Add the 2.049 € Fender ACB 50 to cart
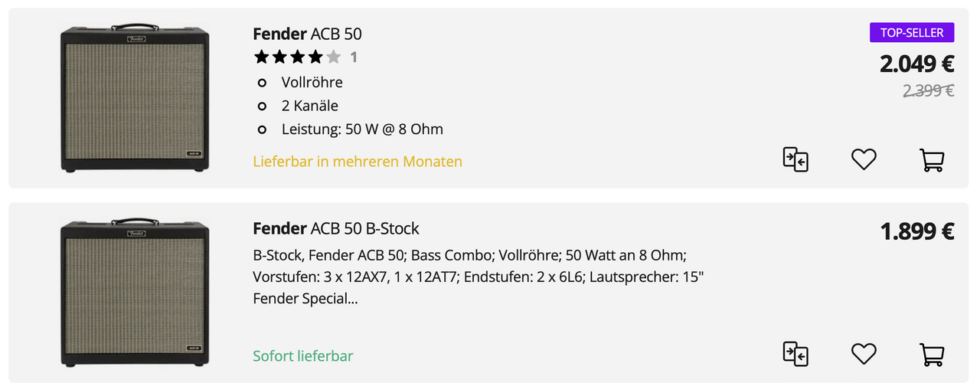The image size is (980, 390). pos(931,159)
